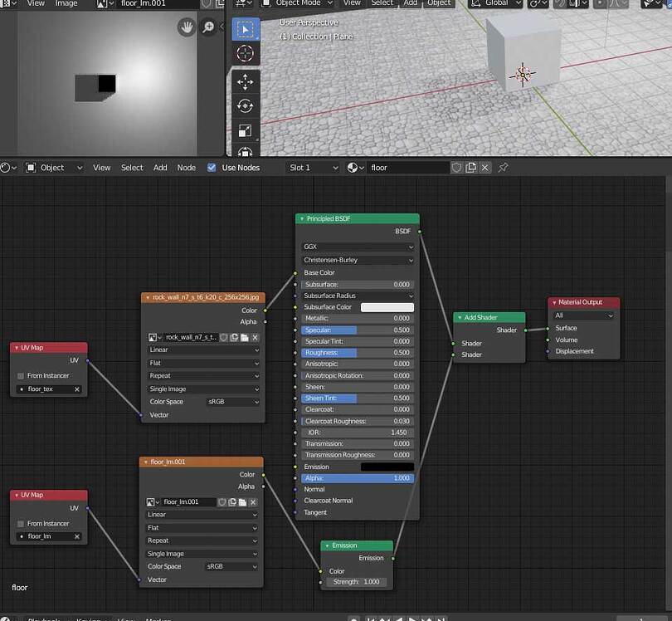Toggle From Instancer on floor_tex UV Map
Image resolution: width=672 pixels, height=621 pixels.
[x=21, y=376]
